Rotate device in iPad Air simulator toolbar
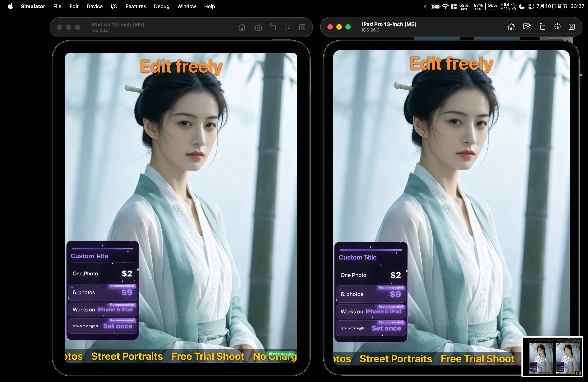This screenshot has height=382, width=588. [x=272, y=27]
